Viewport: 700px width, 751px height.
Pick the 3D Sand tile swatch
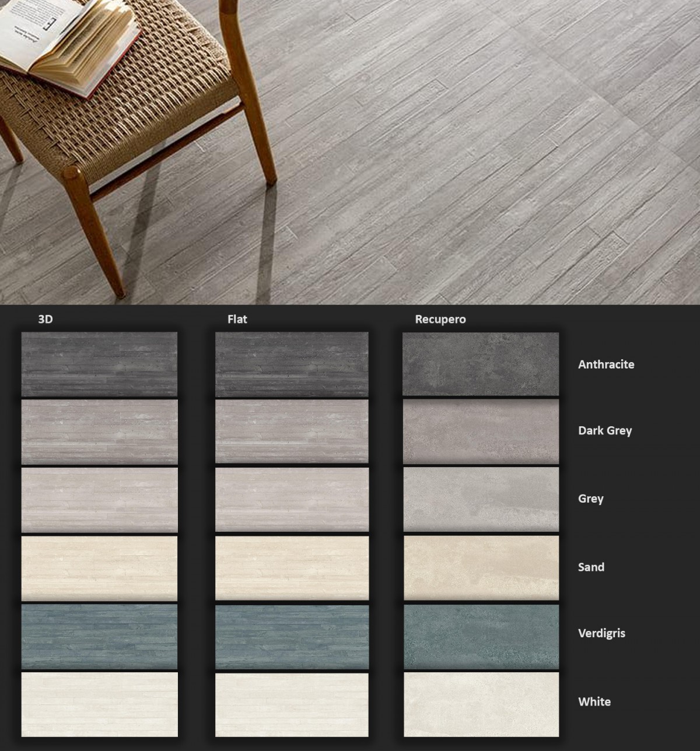pos(99,568)
